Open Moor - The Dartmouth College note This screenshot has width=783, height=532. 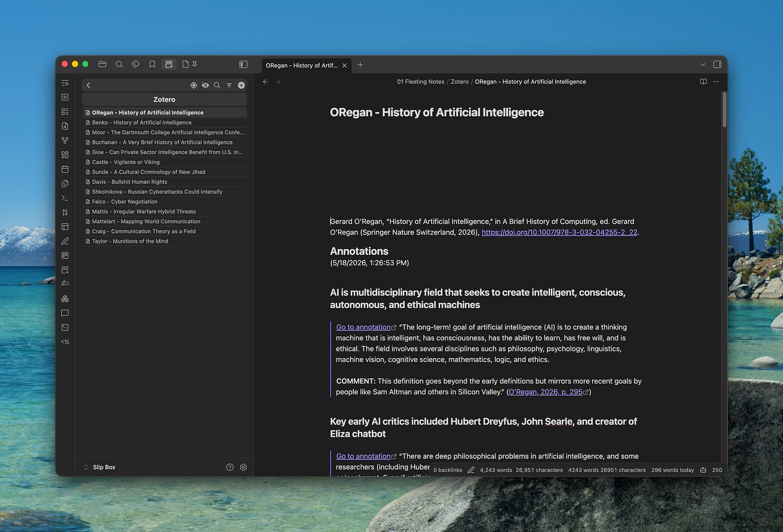pos(165,132)
